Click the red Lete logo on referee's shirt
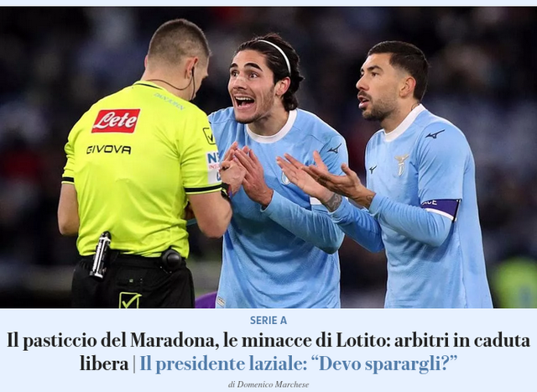Image resolution: width=537 pixels, height=392 pixels. point(116,121)
